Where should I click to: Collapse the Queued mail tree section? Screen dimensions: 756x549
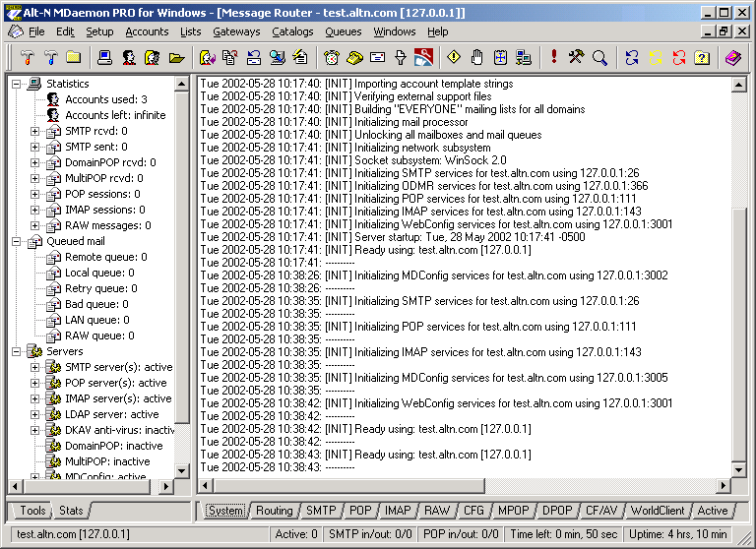(x=17, y=241)
